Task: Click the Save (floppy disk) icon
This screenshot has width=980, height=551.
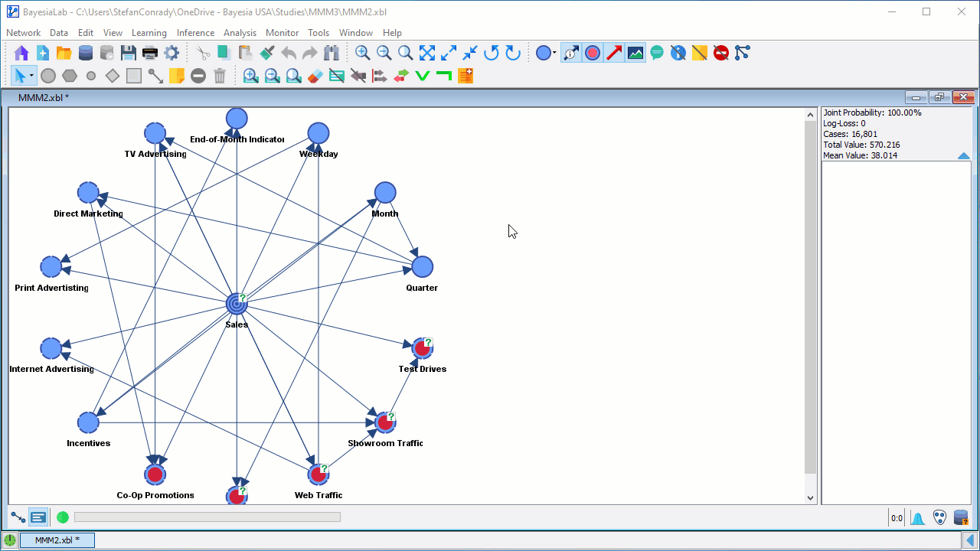Action: coord(129,53)
